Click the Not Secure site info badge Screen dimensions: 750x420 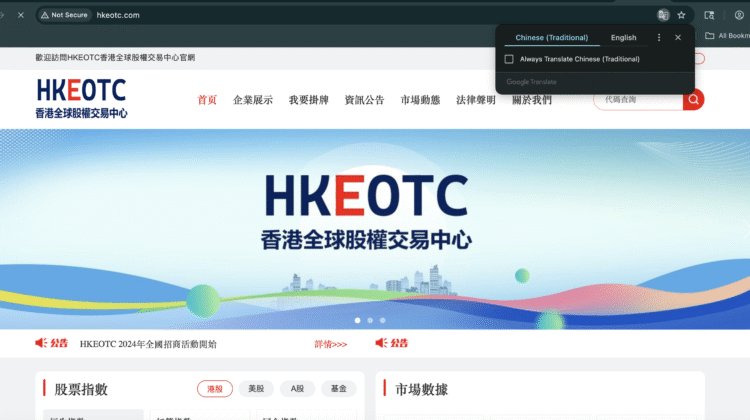[64, 15]
